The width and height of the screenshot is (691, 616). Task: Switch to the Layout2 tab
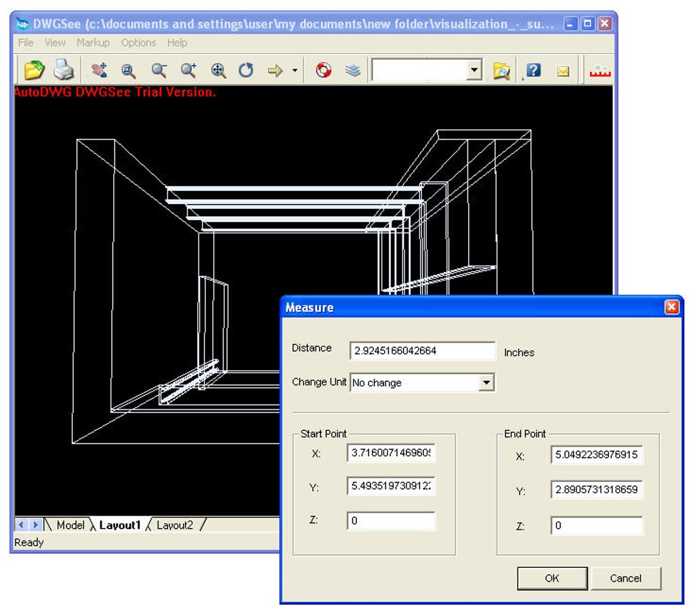pyautogui.click(x=175, y=525)
